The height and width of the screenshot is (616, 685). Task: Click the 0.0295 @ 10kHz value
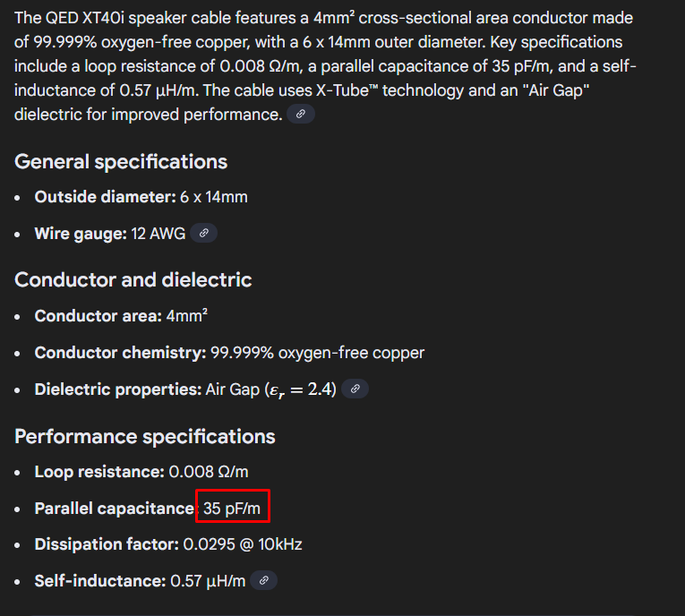pyautogui.click(x=243, y=544)
